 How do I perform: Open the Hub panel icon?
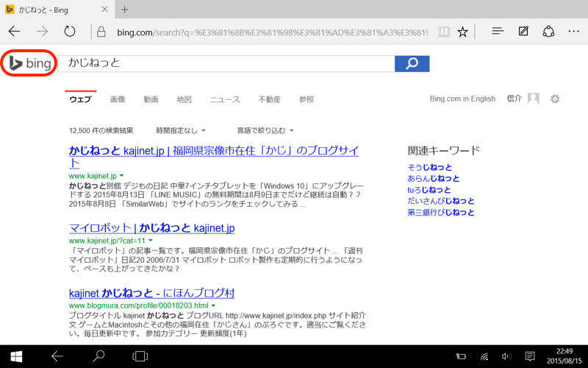pos(498,32)
